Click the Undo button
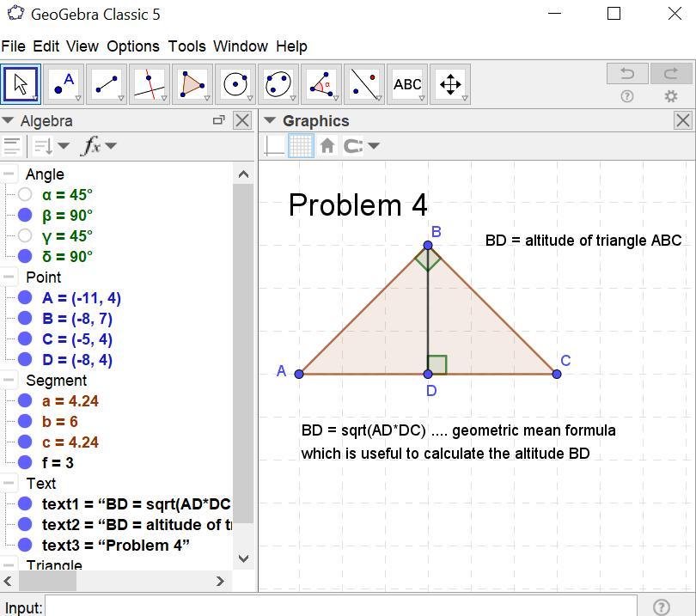Image resolution: width=696 pixels, height=616 pixels. (x=626, y=74)
